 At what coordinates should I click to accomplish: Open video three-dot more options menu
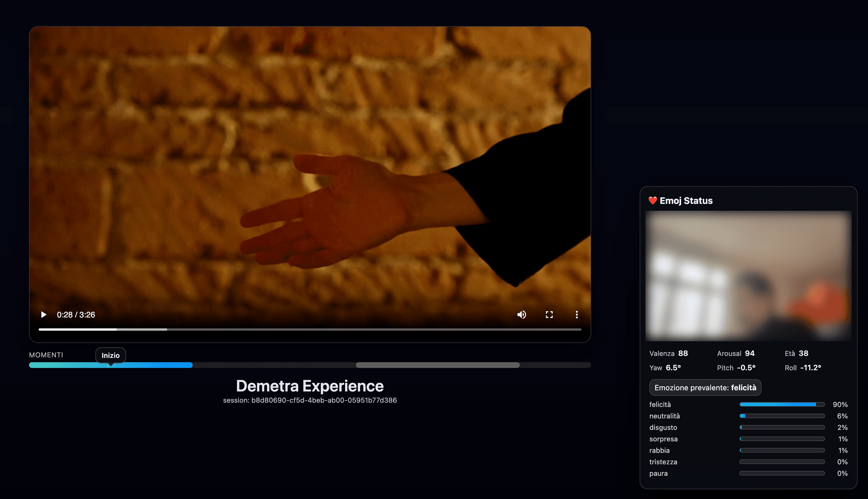pyautogui.click(x=577, y=315)
